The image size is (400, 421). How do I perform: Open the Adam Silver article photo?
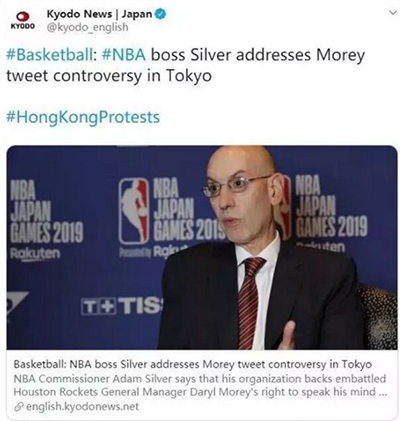(202, 247)
